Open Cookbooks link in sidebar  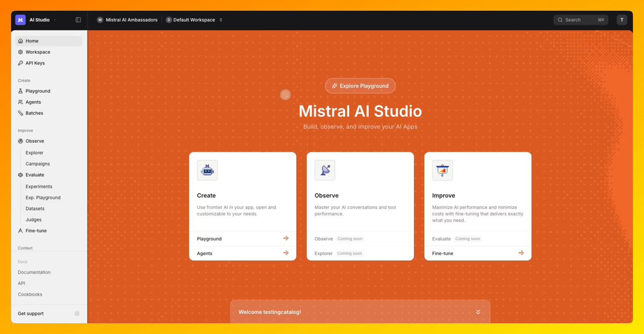tap(30, 294)
